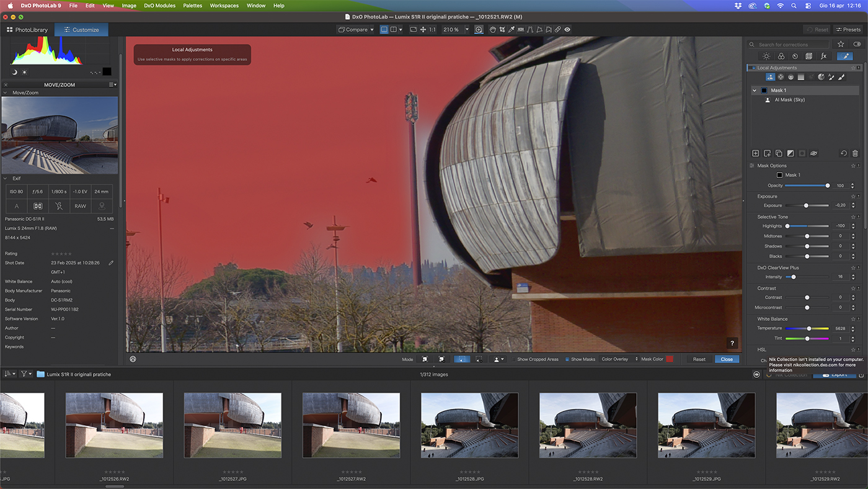Collapse the Mask 1 tree item
Screen dimensions: 868x489
coord(754,91)
